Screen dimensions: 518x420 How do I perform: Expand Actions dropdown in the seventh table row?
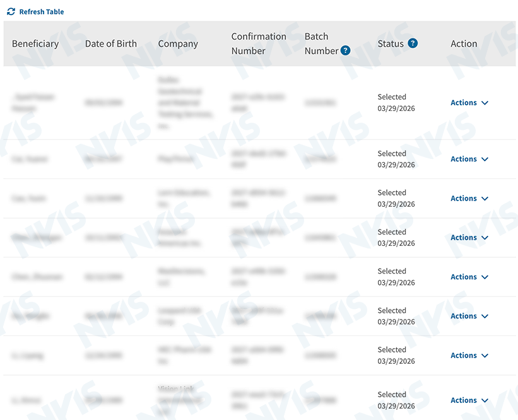[469, 356]
